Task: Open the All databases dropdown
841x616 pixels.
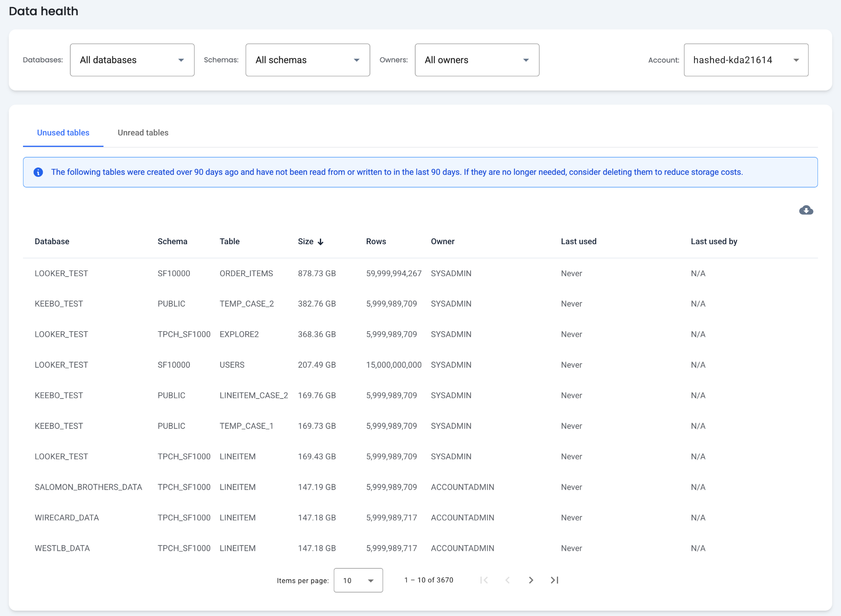Action: tap(132, 60)
